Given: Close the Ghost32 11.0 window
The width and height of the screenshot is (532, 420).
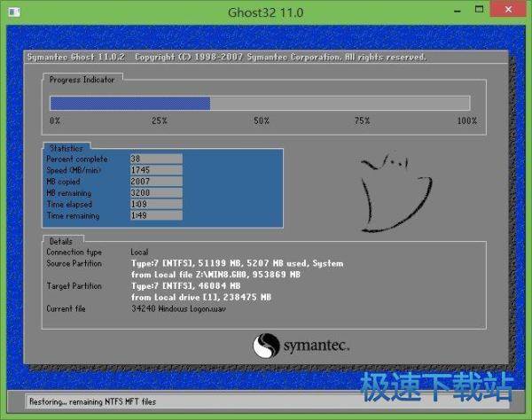Looking at the screenshot, I should [x=508, y=9].
